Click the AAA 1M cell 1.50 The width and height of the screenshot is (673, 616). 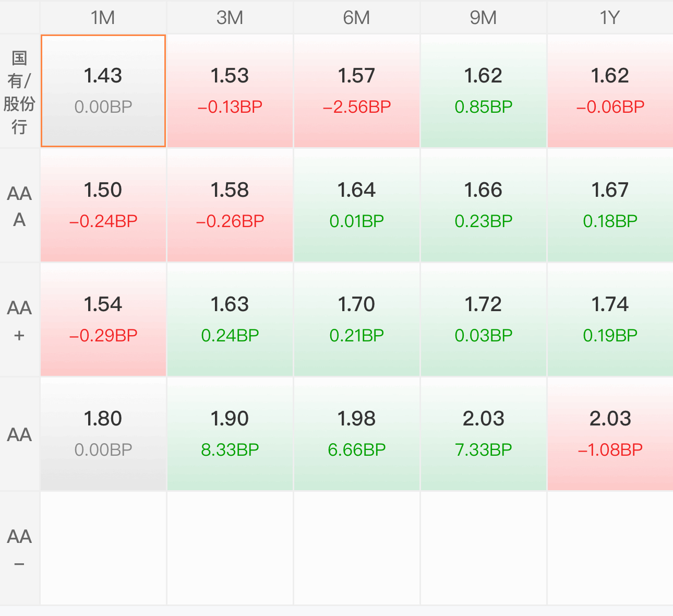coord(103,206)
